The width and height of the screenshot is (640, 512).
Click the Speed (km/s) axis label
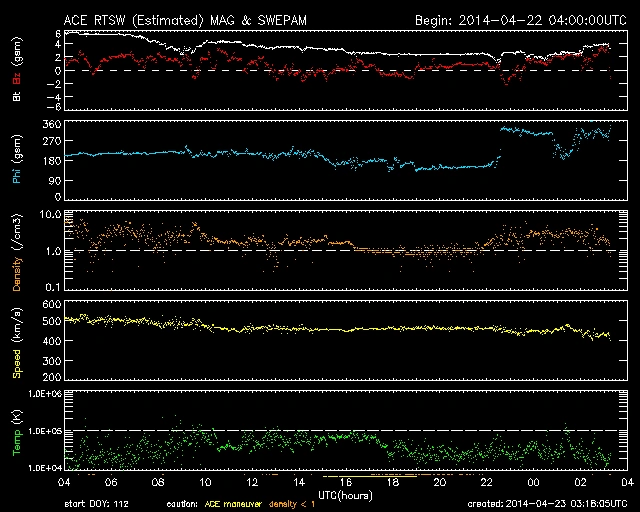pyautogui.click(x=17, y=340)
